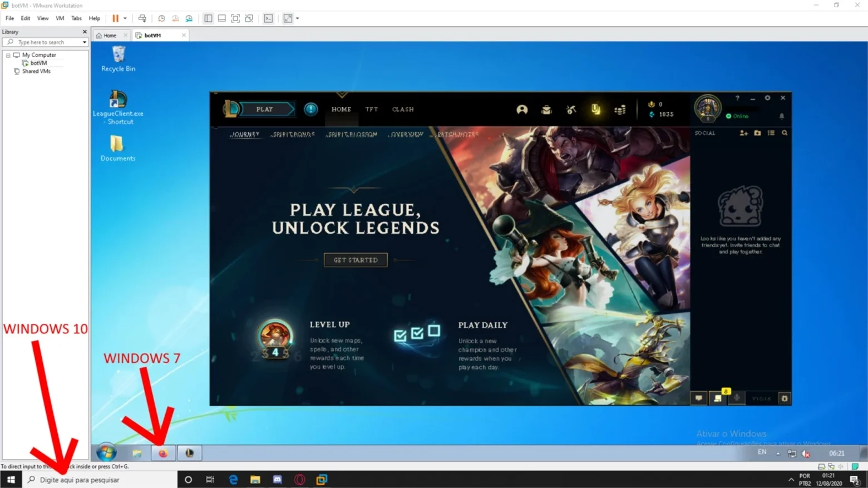
Task: Open missions icon with yellow badge
Action: (x=718, y=398)
